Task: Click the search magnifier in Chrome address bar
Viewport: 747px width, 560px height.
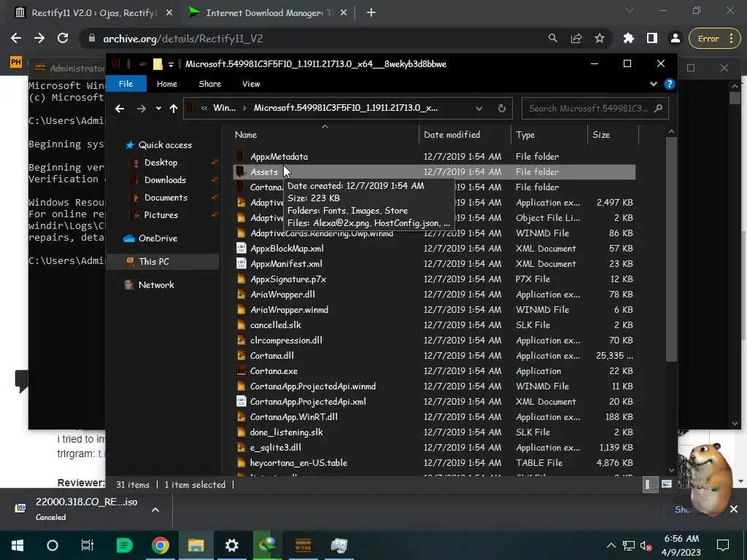Action: pos(553,38)
